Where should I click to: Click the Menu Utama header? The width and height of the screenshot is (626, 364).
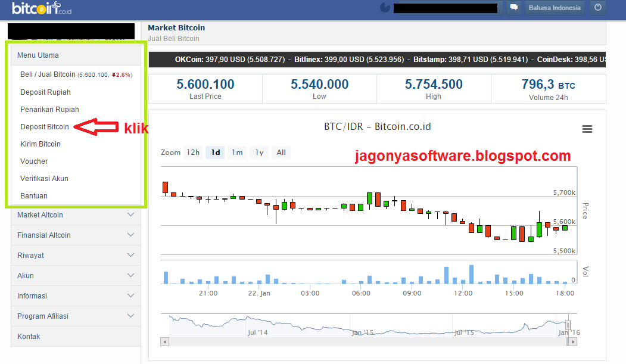(76, 55)
